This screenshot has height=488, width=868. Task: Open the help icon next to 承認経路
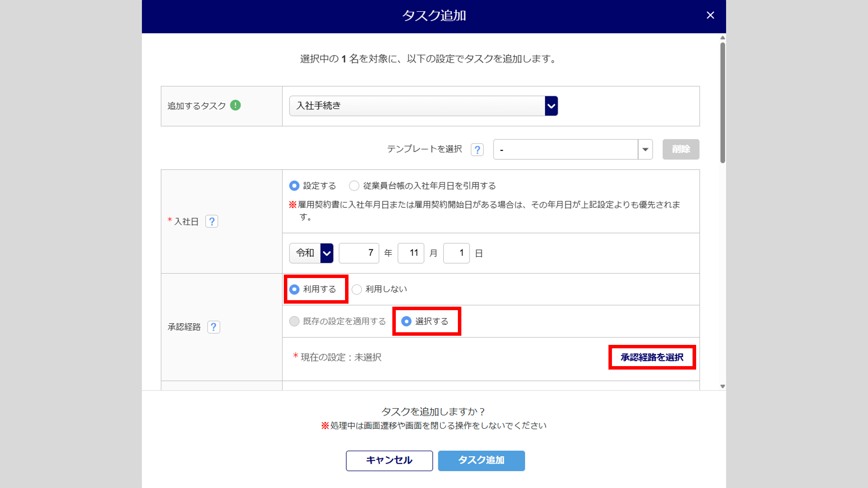click(x=214, y=327)
